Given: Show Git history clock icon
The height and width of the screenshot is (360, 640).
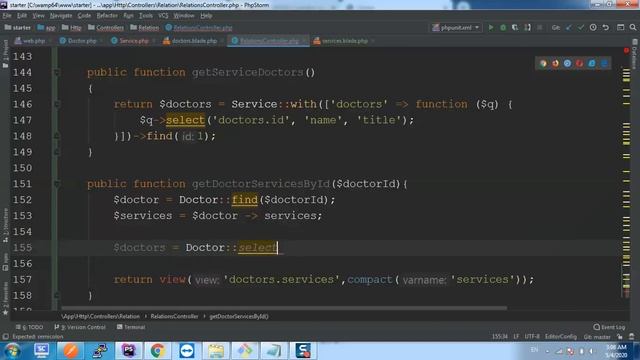Looking at the screenshot, I should point(593,27).
